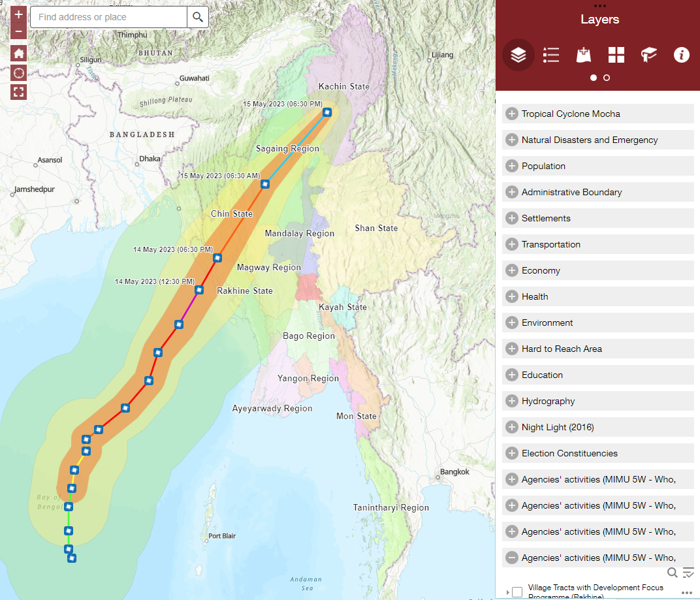This screenshot has height=600, width=700.
Task: Open the Legend panel icon
Action: click(x=551, y=55)
